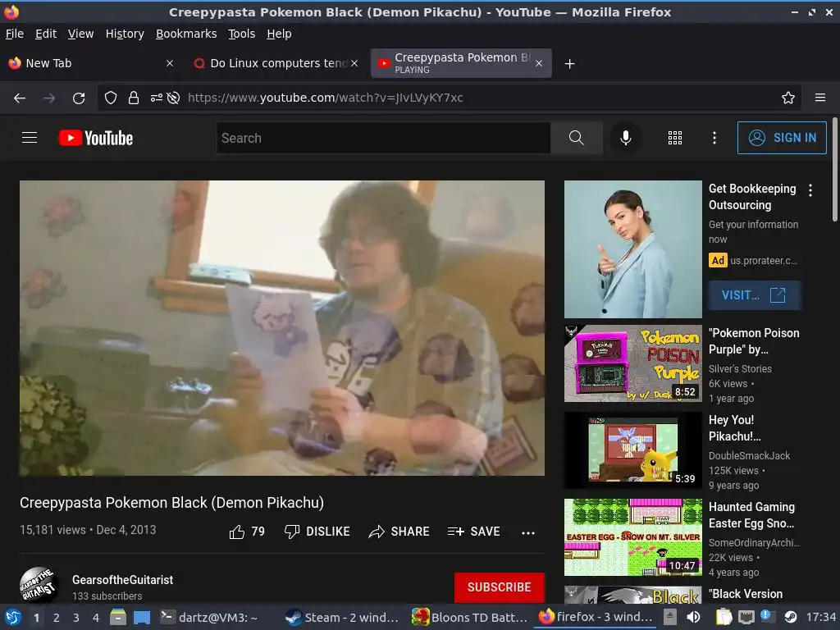Click the Bookkeeping Outsourcing ad image
Screen dimensions: 840x630
coord(632,249)
